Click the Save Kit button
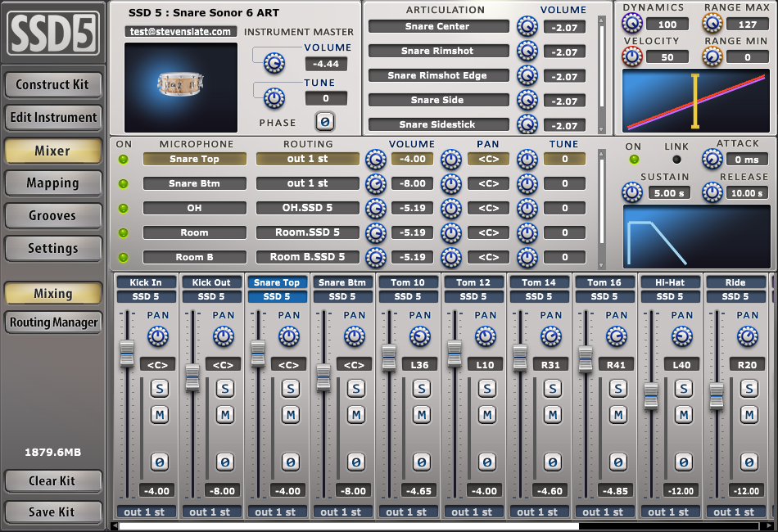778x532 pixels. pos(53,512)
